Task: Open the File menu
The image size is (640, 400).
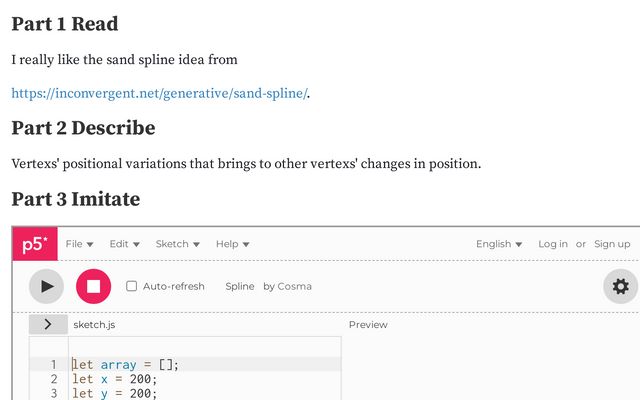Action: click(80, 244)
